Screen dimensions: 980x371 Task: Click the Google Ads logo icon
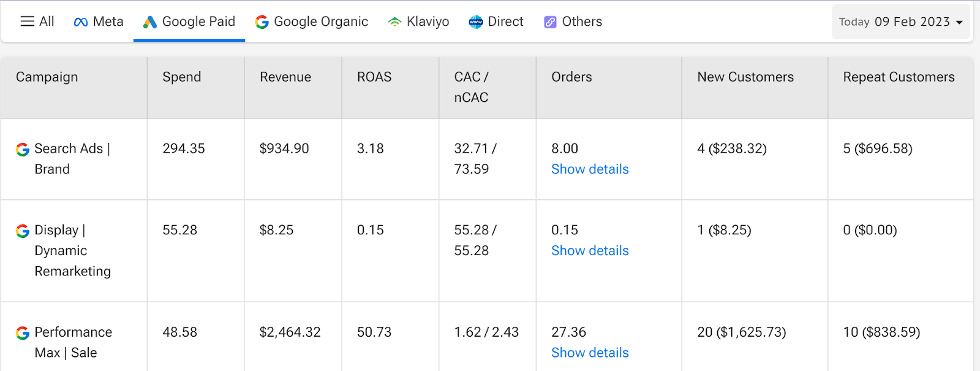[150, 22]
